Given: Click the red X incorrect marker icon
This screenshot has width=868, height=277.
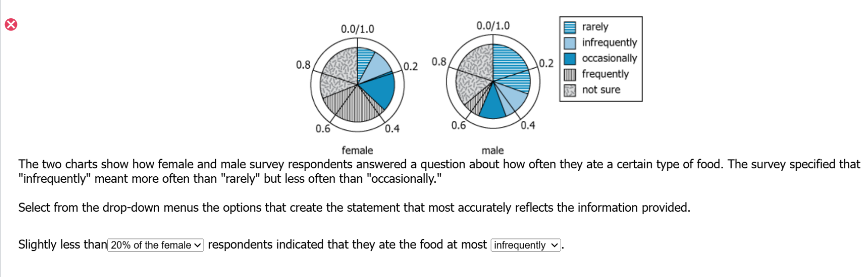Looking at the screenshot, I should point(11,24).
